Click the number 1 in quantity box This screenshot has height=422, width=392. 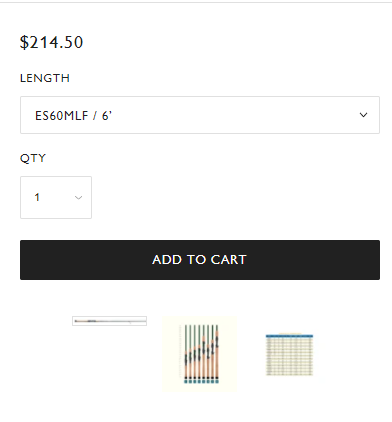click(37, 197)
